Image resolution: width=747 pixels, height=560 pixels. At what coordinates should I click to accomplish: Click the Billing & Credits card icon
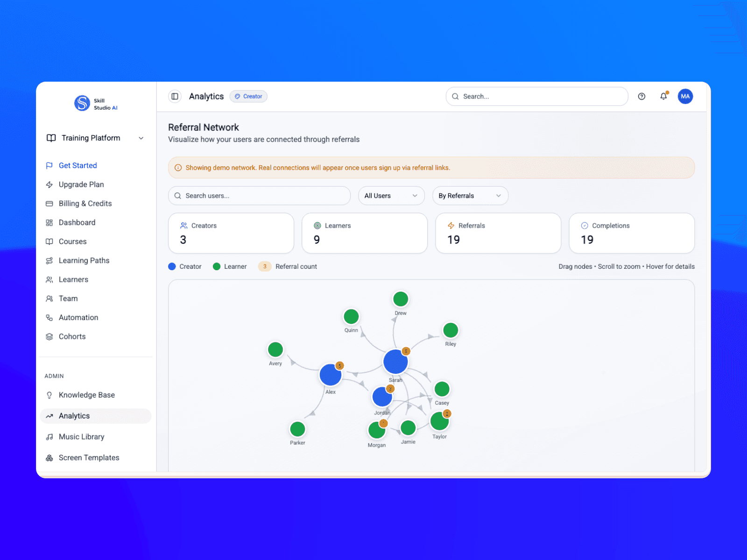[49, 203]
